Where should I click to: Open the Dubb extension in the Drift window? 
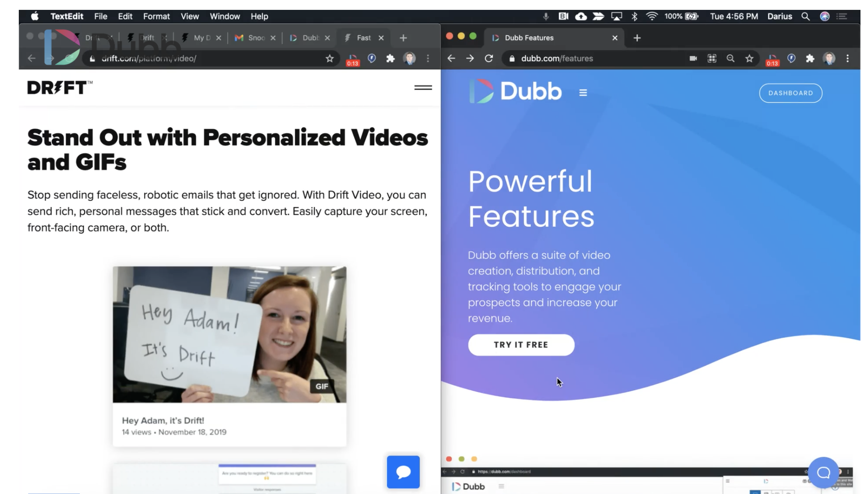[352, 59]
